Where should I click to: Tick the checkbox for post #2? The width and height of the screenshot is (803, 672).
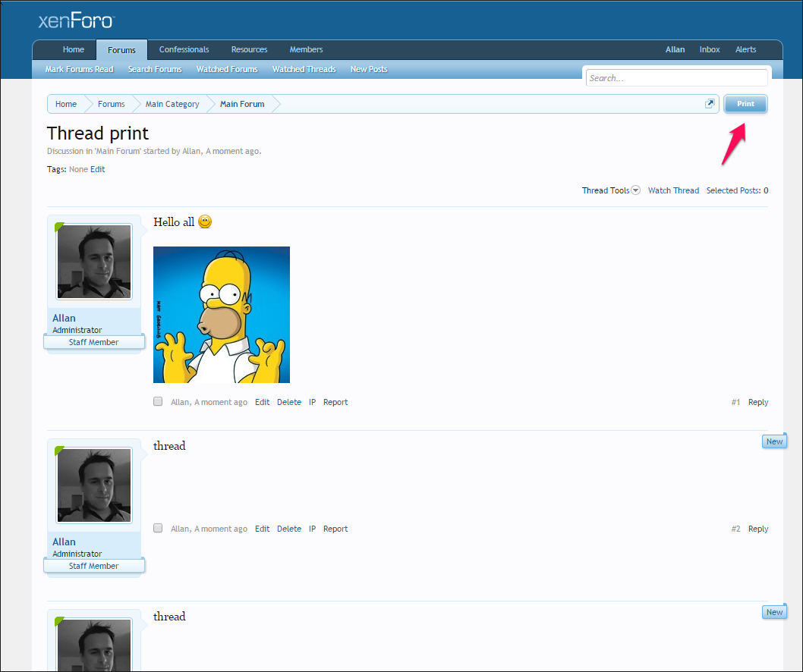(x=158, y=528)
